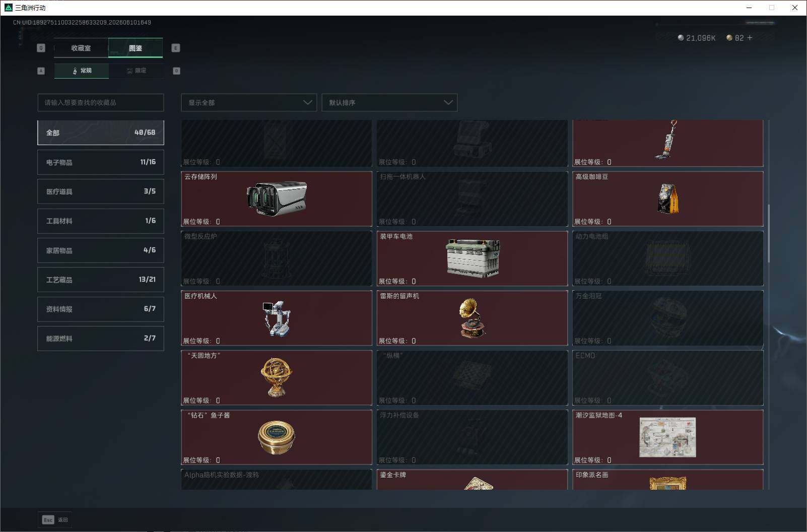Switch to the 限定 filter toggle
This screenshot has height=532, width=807.
(x=136, y=71)
